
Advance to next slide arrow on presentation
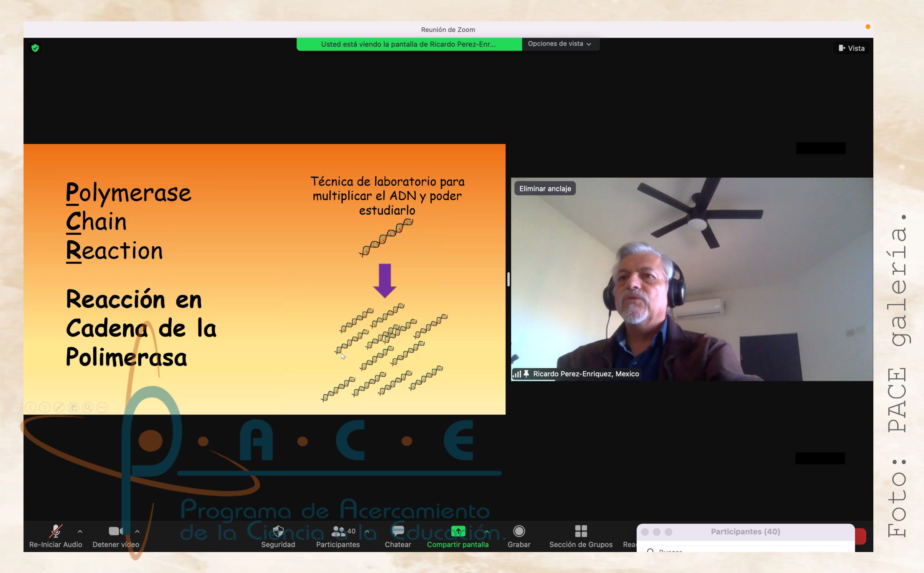45,407
